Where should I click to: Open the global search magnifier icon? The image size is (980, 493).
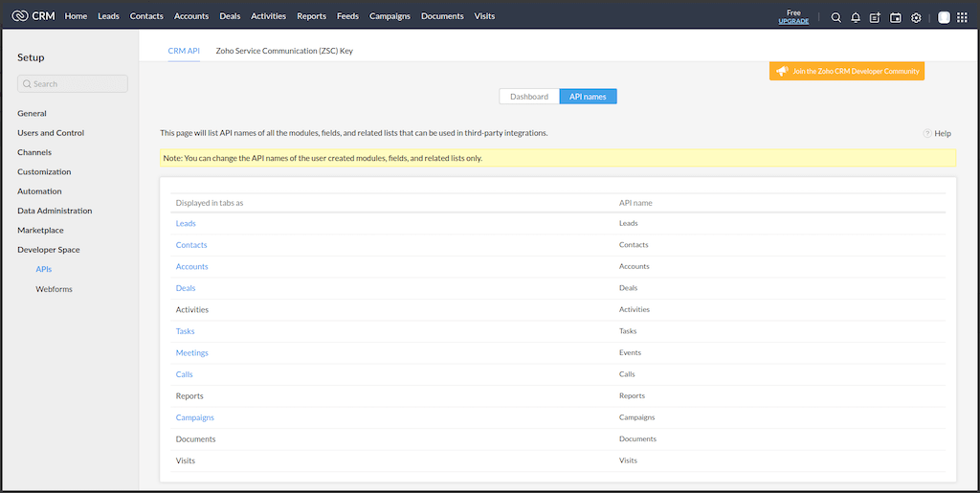[835, 17]
